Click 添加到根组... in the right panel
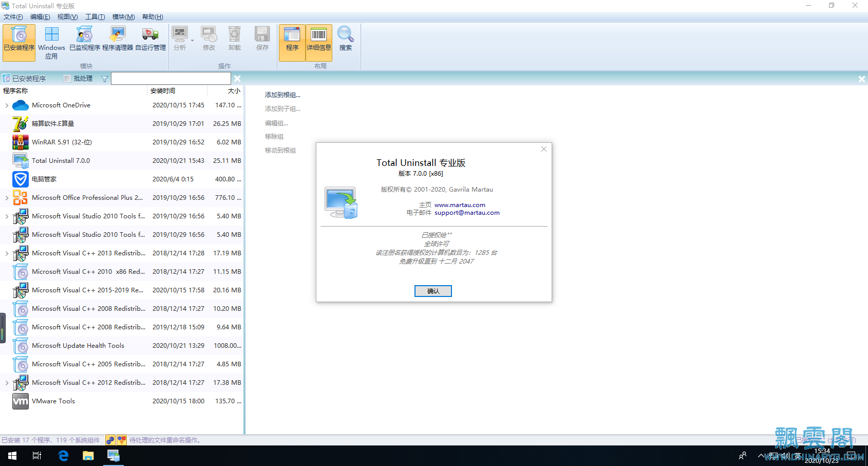 (282, 95)
